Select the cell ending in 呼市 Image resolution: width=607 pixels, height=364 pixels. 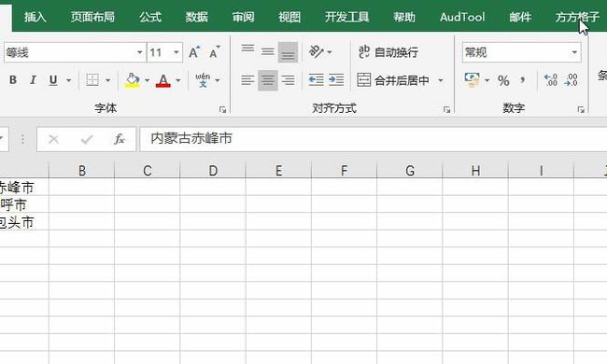coord(24,203)
